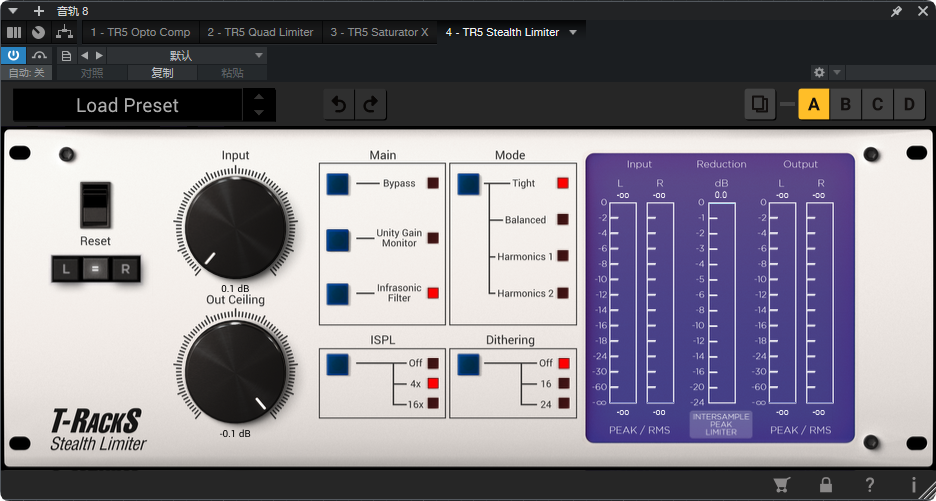Viewport: 936px width, 501px height.
Task: Expand the plugin tab list dropdown arrow
Action: 573,32
